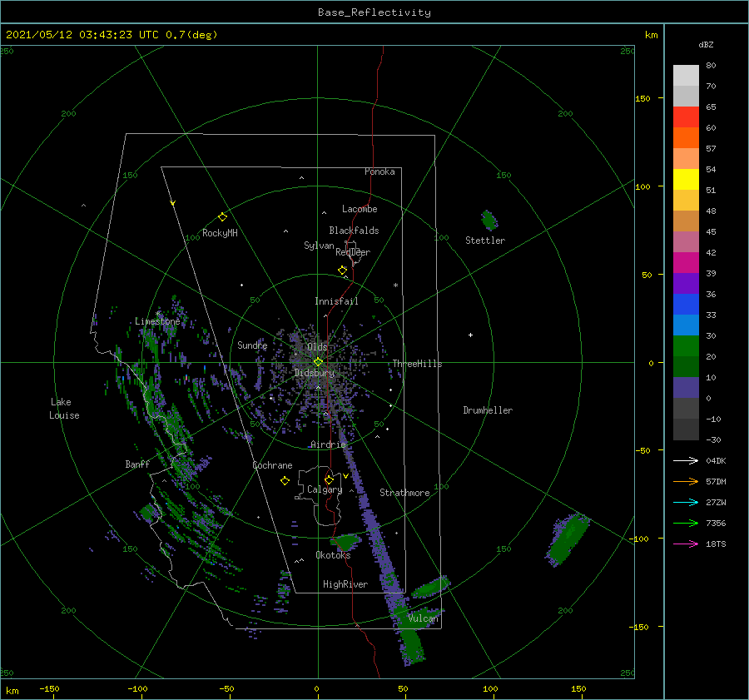Click the dBZ legend heading
Image resolution: width=749 pixels, height=700 pixels.
(706, 44)
